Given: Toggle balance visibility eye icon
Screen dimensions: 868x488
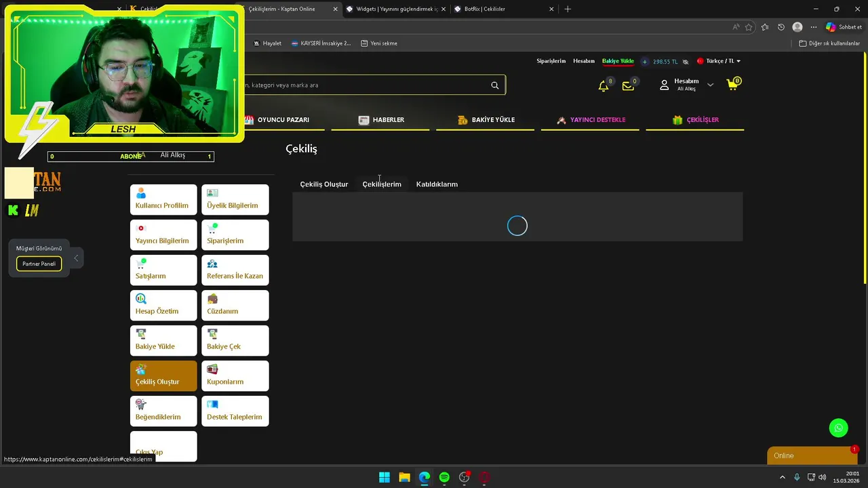Looking at the screenshot, I should tap(686, 62).
